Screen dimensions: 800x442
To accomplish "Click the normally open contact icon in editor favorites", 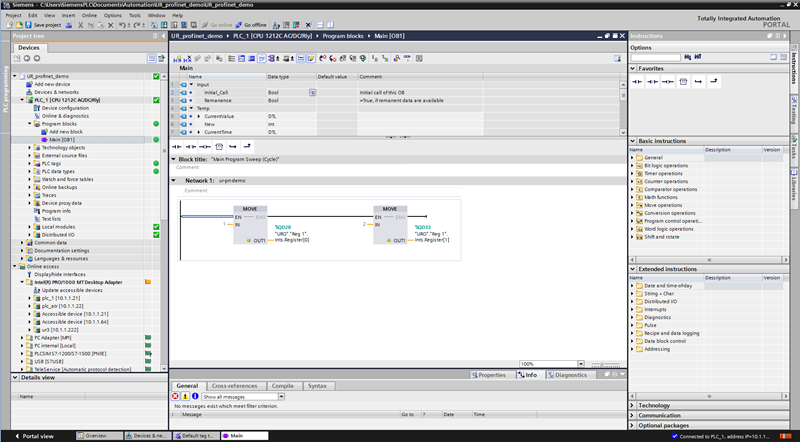I will (x=177, y=146).
